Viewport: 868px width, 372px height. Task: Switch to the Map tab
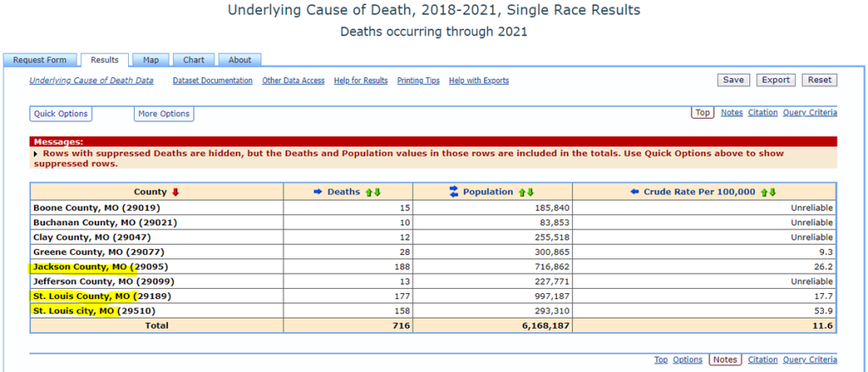[151, 60]
